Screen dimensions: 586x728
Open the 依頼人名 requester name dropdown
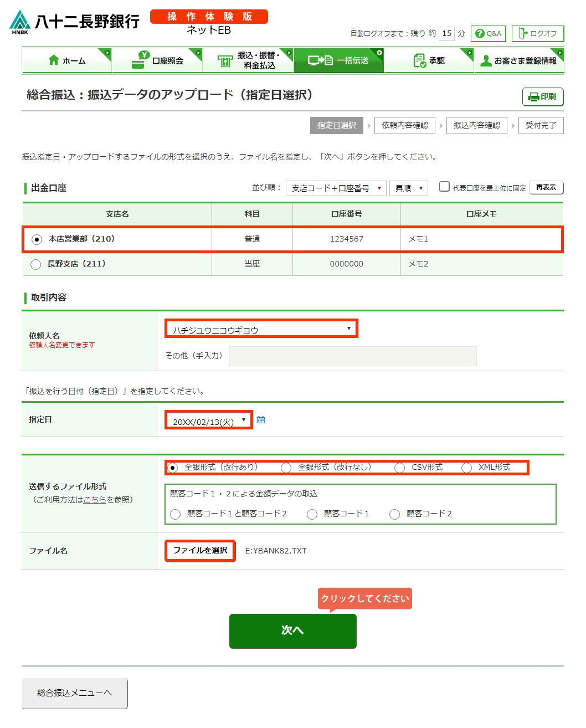pos(261,329)
